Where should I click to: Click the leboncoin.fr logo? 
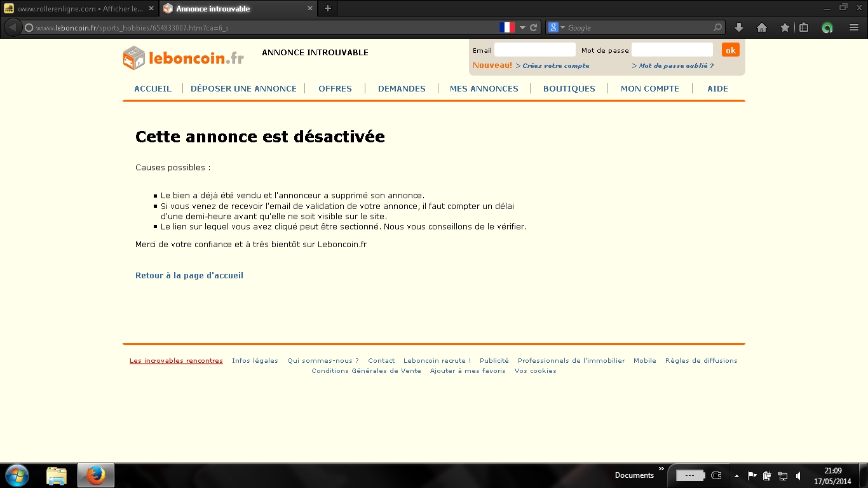coord(183,58)
